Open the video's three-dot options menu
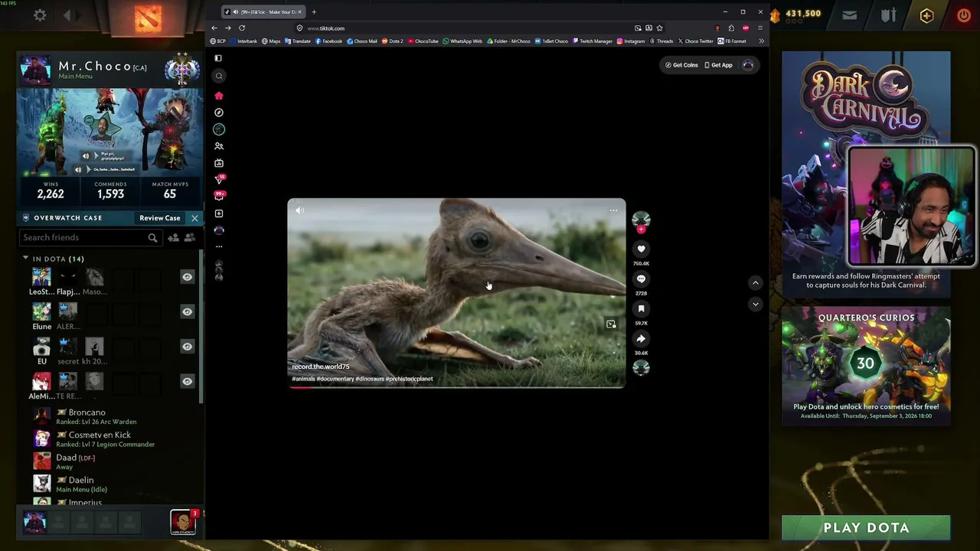Viewport: 980px width, 551px height. [613, 210]
